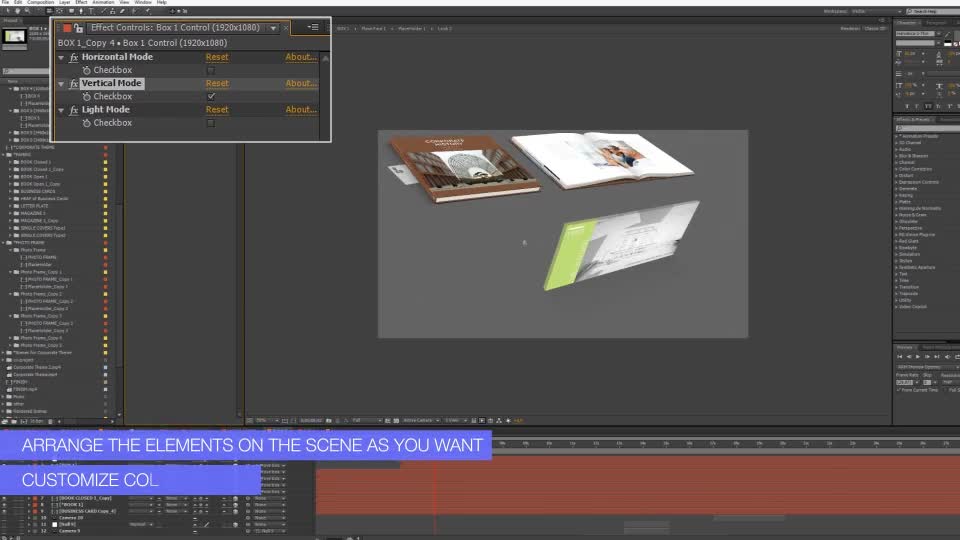Screen dimensions: 960x540
Task: Click the stopwatch for Vertical Mode Checkbox
Action: pos(86,97)
